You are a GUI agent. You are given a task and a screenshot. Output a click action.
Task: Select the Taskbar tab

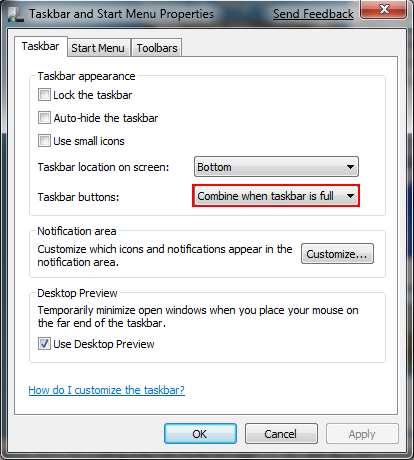click(41, 46)
